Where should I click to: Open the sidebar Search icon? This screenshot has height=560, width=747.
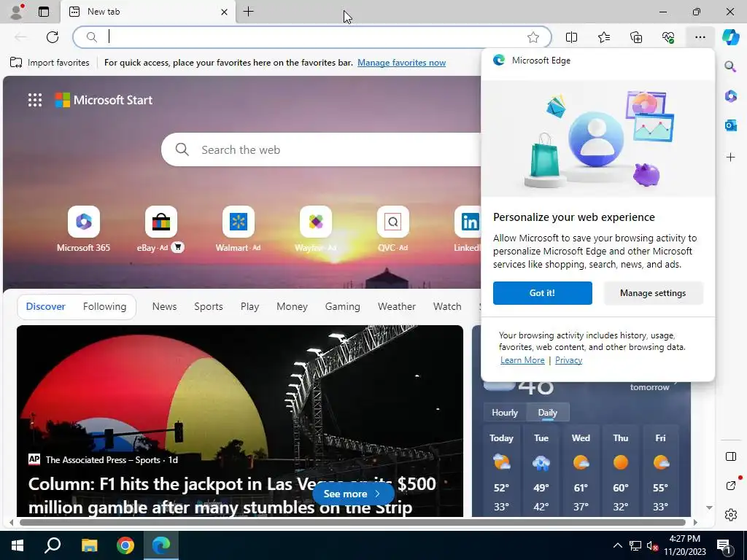tap(730, 66)
